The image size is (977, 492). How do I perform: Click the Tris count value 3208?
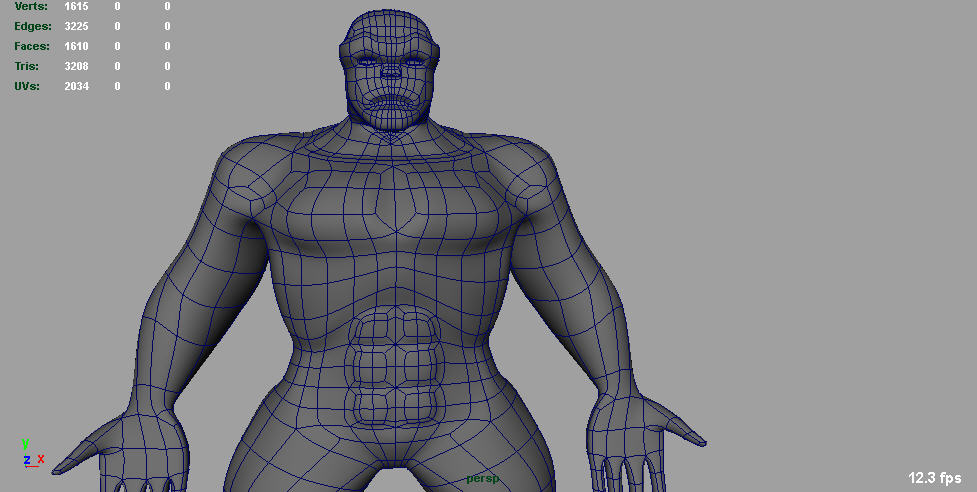click(76, 66)
